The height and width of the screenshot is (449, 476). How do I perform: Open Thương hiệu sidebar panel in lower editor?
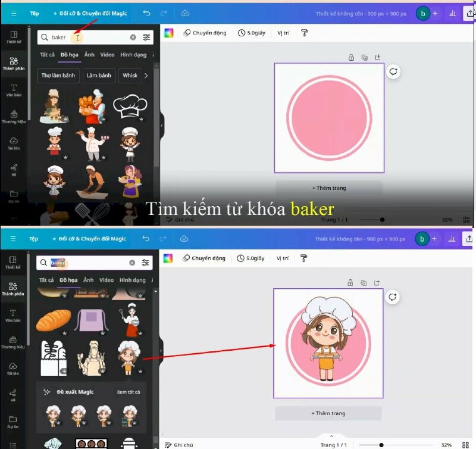click(x=12, y=342)
